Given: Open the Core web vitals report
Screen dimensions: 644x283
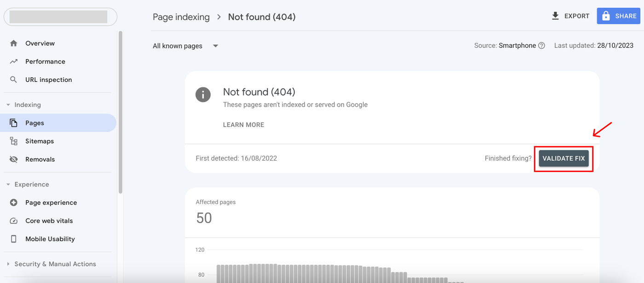Looking at the screenshot, I should click(49, 220).
